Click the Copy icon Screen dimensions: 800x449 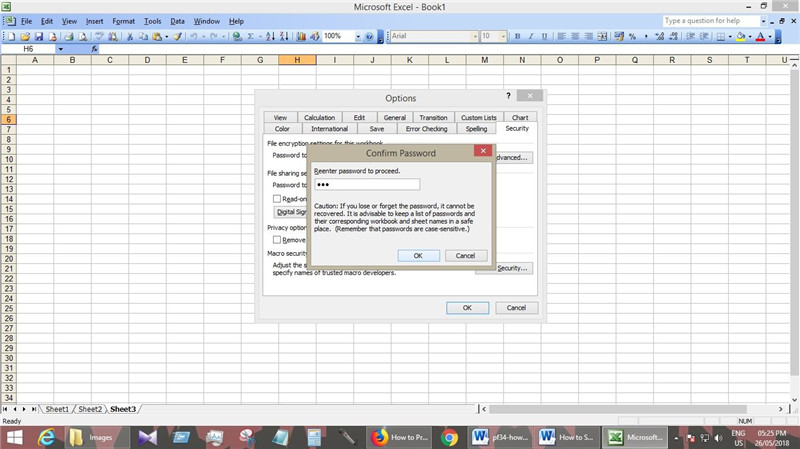tap(143, 36)
